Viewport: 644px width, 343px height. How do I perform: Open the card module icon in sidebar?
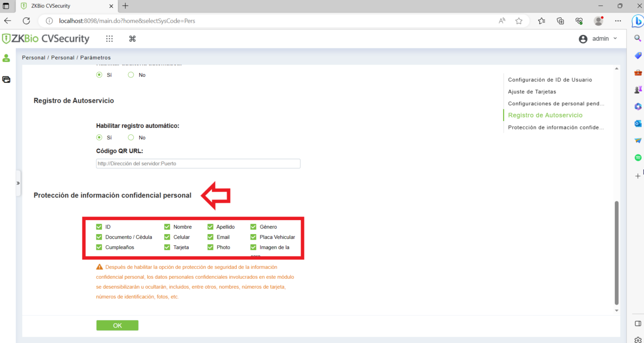tap(6, 79)
